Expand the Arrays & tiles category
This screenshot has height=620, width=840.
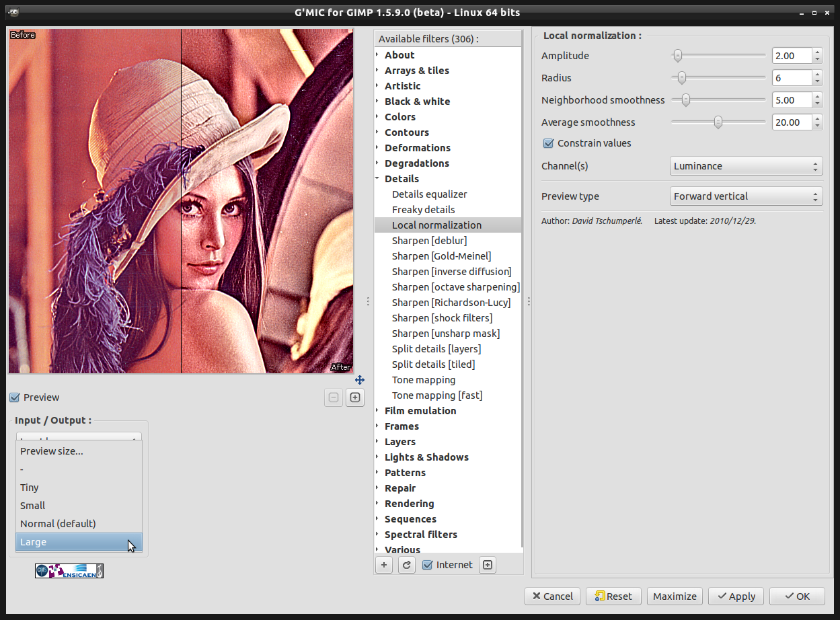[377, 71]
